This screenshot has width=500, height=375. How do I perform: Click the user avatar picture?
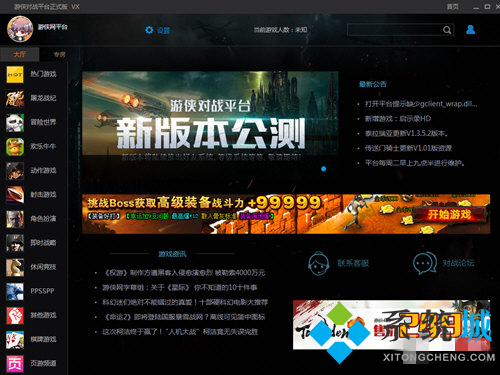click(20, 29)
